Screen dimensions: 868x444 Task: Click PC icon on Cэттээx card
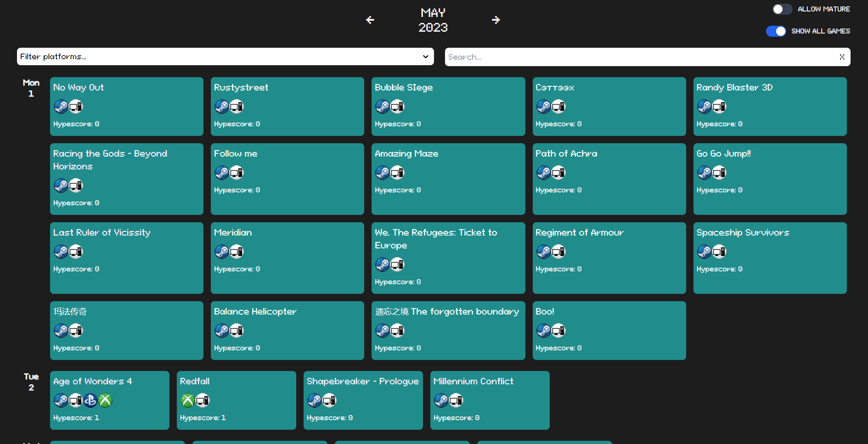pyautogui.click(x=558, y=107)
